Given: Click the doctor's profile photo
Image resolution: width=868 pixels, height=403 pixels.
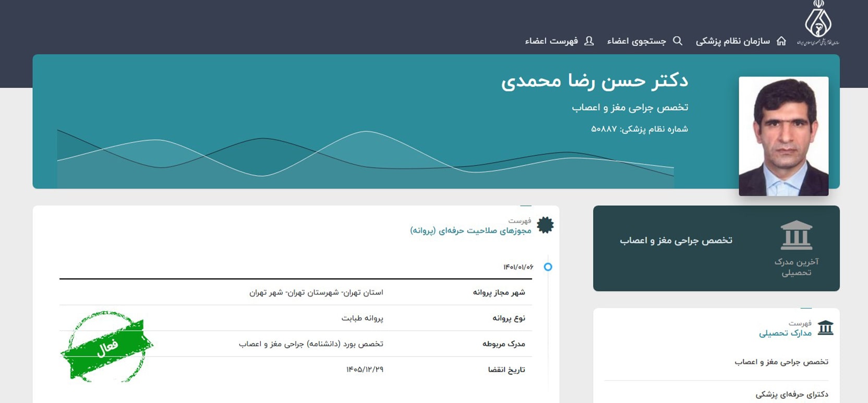Looking at the screenshot, I should click(x=783, y=136).
